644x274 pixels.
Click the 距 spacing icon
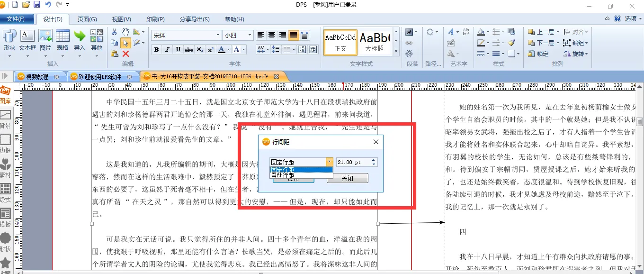point(313,49)
